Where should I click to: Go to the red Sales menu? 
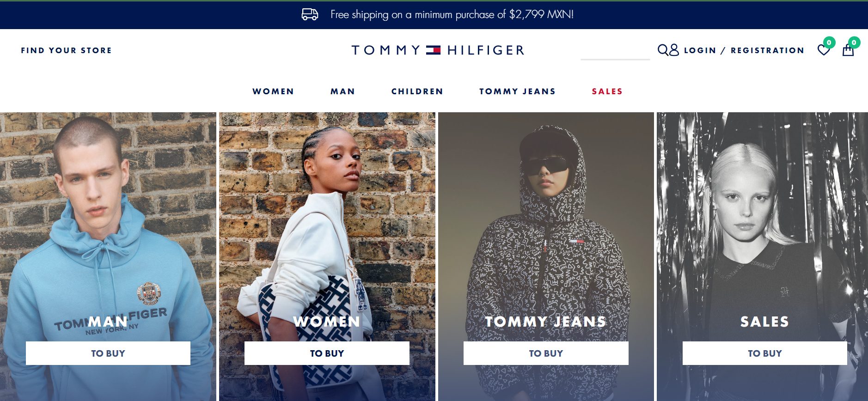[x=607, y=91]
